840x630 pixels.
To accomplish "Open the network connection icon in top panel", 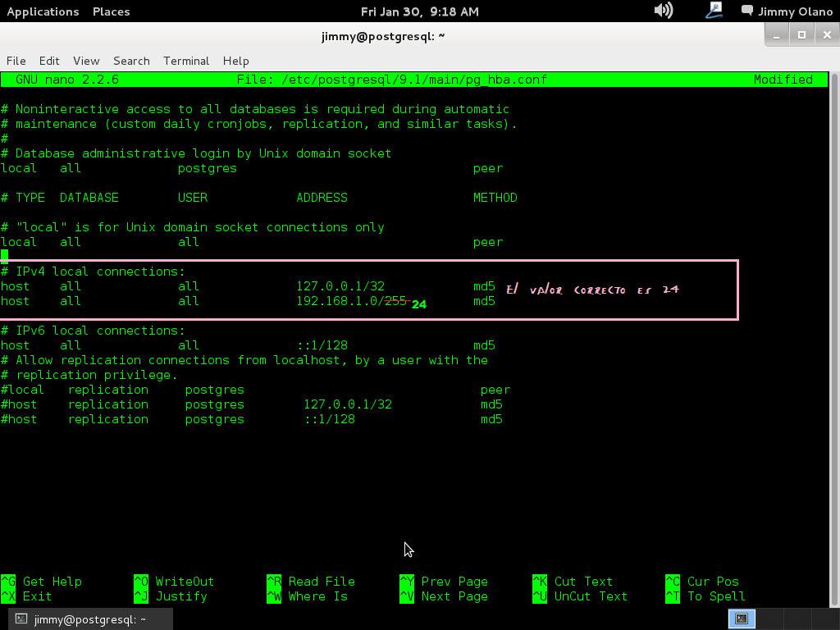I will click(714, 11).
